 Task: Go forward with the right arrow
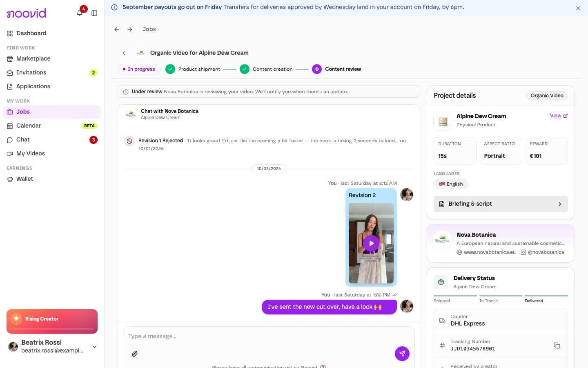point(130,29)
